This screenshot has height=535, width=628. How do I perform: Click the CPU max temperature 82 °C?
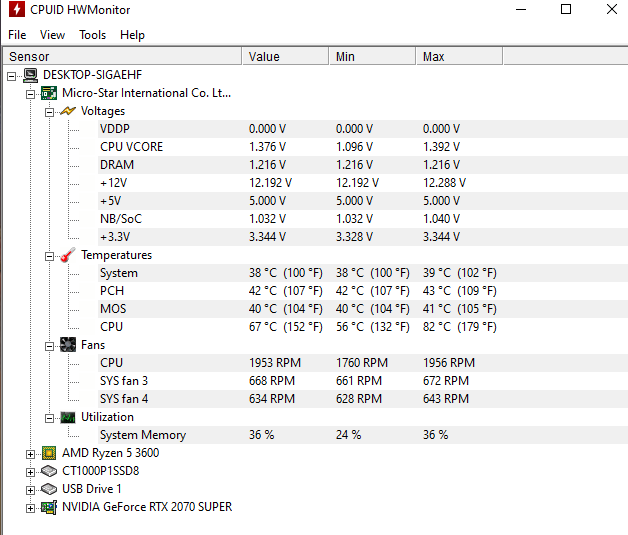(x=459, y=327)
